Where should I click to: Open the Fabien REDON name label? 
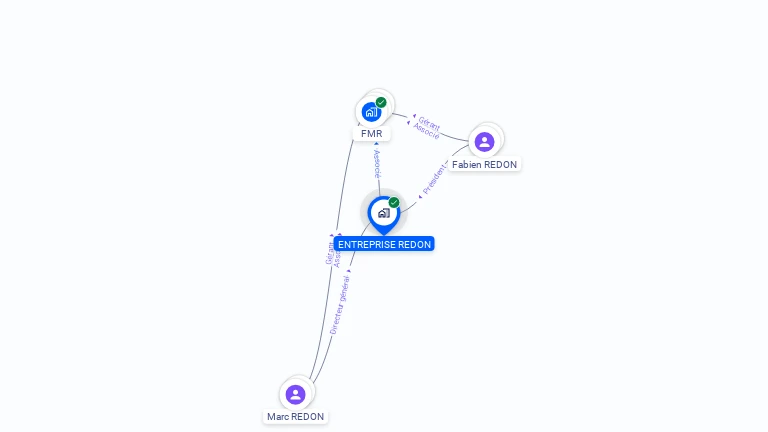point(484,165)
